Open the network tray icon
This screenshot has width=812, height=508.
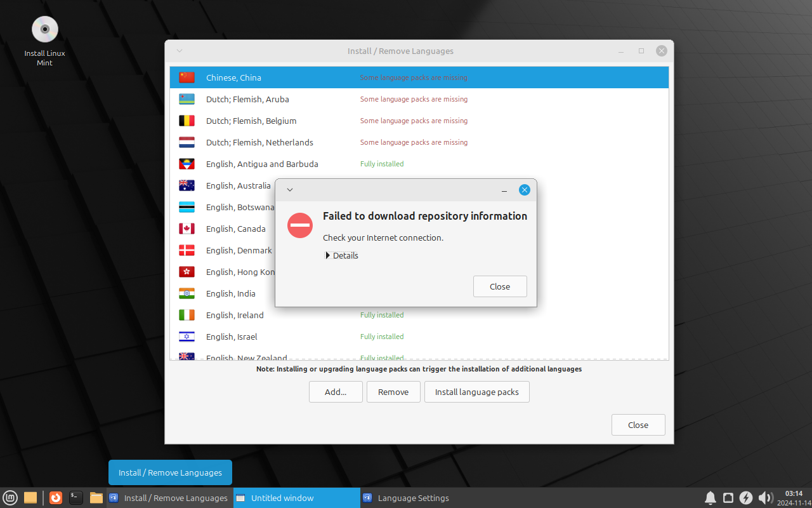pos(728,498)
